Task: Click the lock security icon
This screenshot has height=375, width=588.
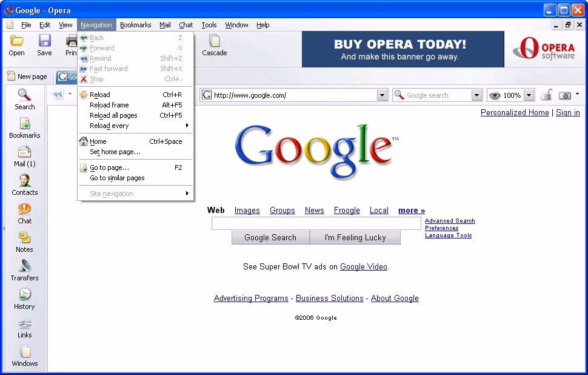Action: (x=547, y=95)
